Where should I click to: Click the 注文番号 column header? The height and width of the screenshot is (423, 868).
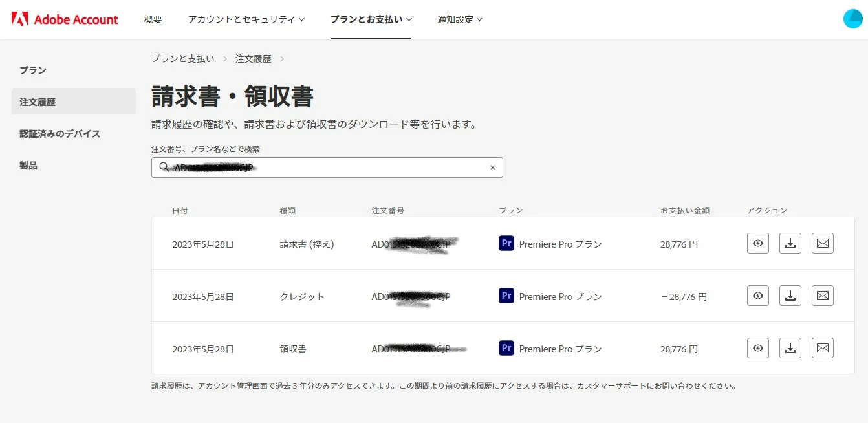click(388, 211)
